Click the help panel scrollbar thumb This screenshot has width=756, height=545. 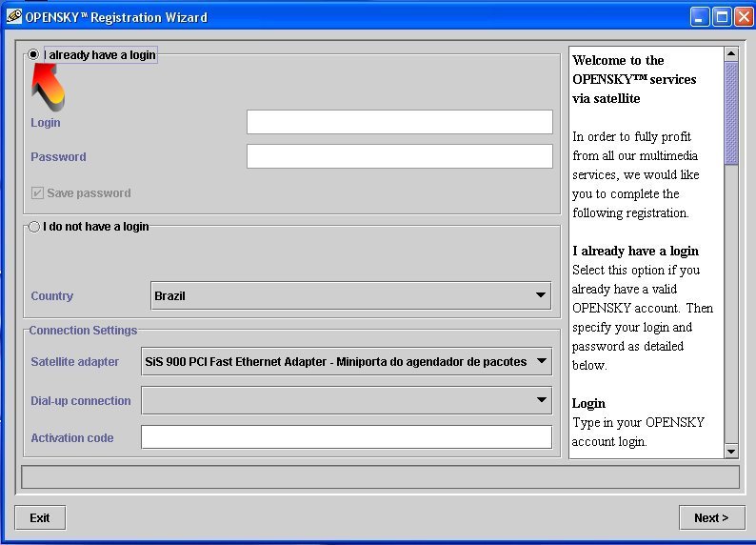pos(731,112)
